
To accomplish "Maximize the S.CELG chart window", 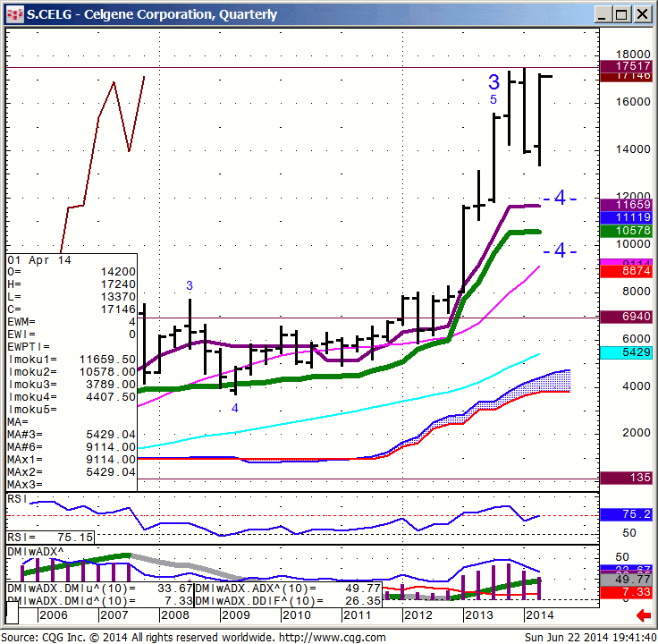I will [x=621, y=14].
